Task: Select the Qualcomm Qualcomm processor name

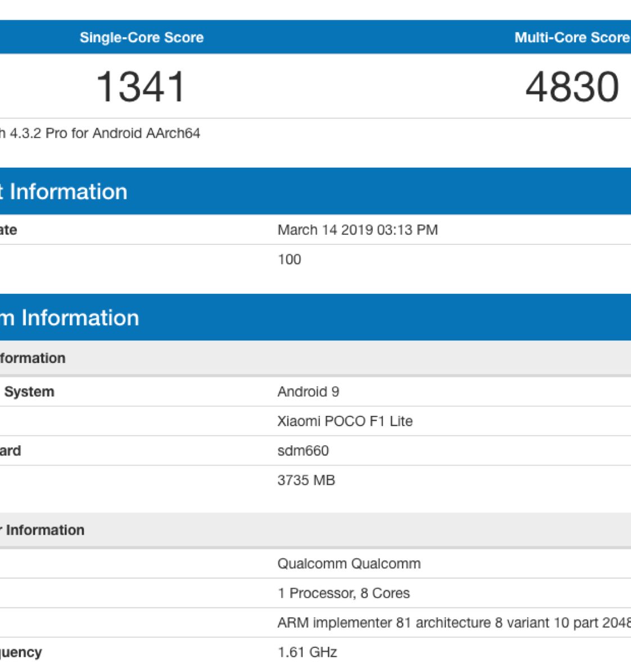Action: (349, 563)
